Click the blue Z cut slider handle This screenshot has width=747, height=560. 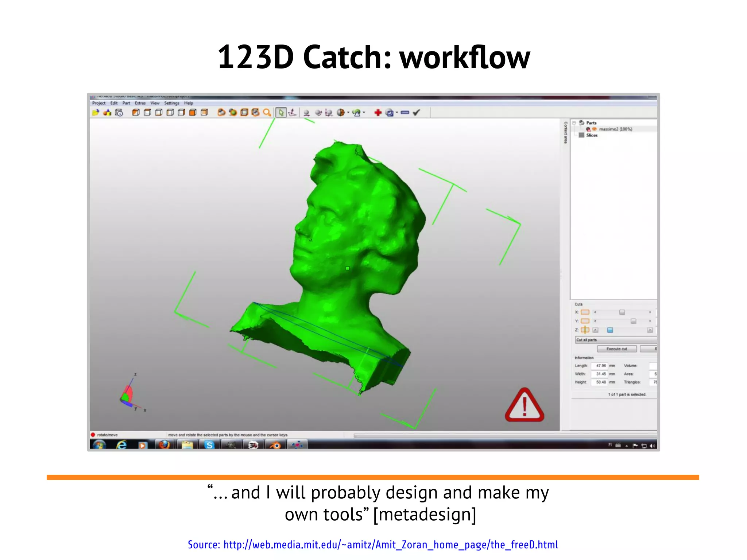click(610, 330)
